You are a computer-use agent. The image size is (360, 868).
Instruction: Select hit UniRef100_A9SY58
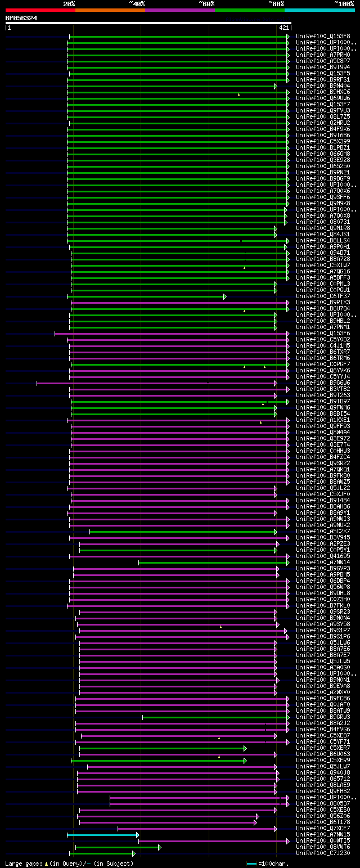pyautogui.click(x=323, y=624)
